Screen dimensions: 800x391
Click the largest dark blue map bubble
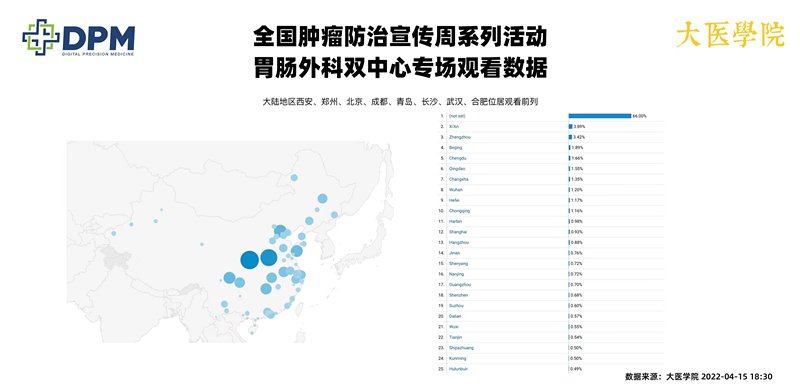[249, 260]
